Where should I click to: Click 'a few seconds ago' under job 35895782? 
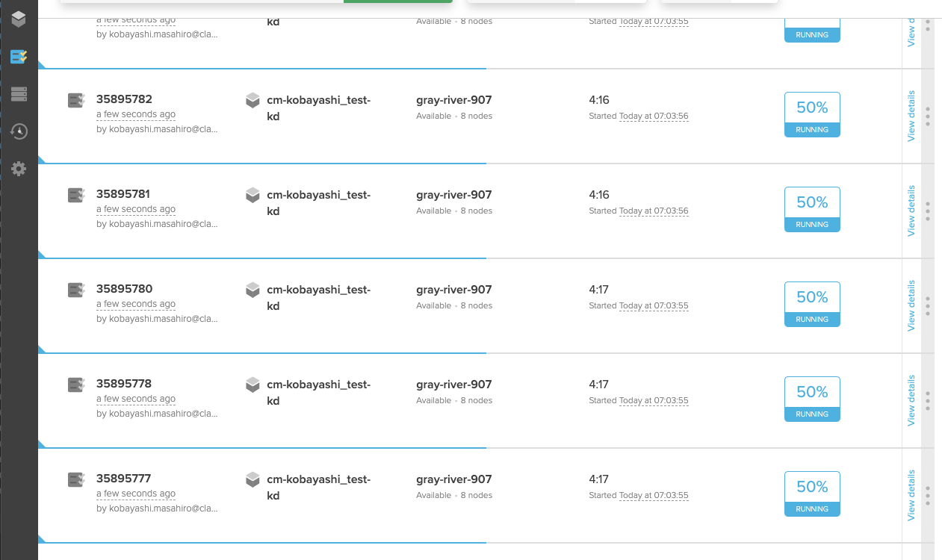pos(135,113)
